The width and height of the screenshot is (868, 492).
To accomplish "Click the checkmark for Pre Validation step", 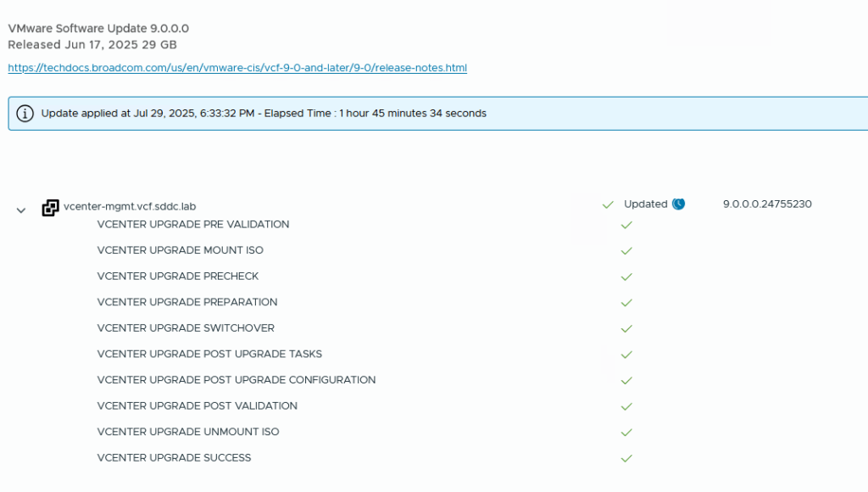I will (x=626, y=226).
